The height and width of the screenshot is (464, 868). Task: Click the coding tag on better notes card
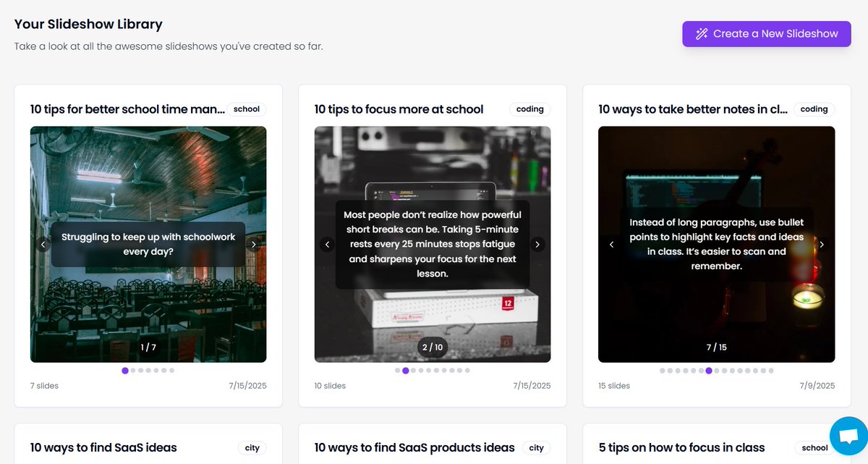(814, 109)
